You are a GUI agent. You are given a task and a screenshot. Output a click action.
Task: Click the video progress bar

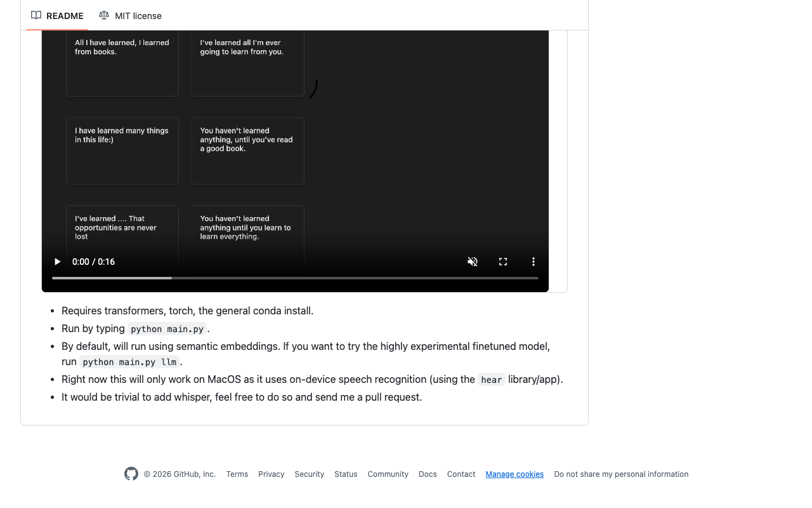[295, 278]
